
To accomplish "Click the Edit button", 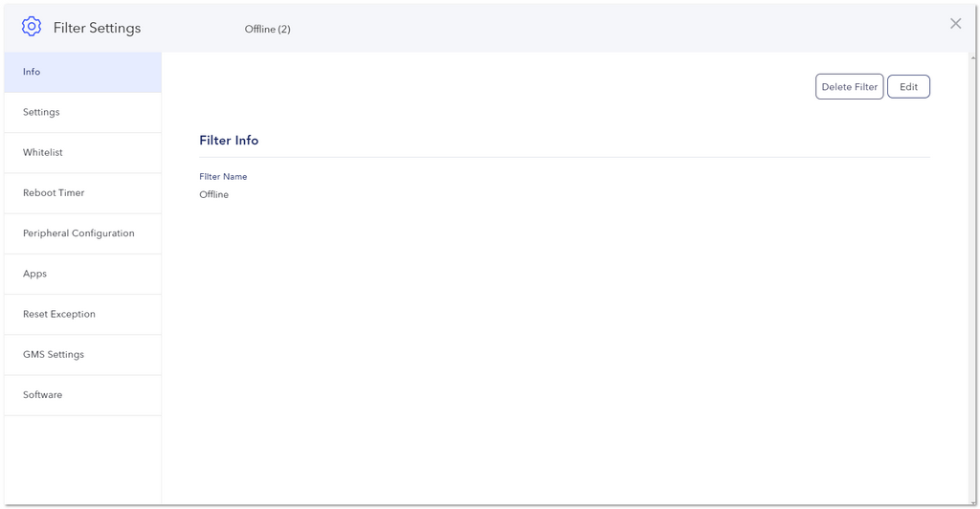I will pyautogui.click(x=909, y=87).
